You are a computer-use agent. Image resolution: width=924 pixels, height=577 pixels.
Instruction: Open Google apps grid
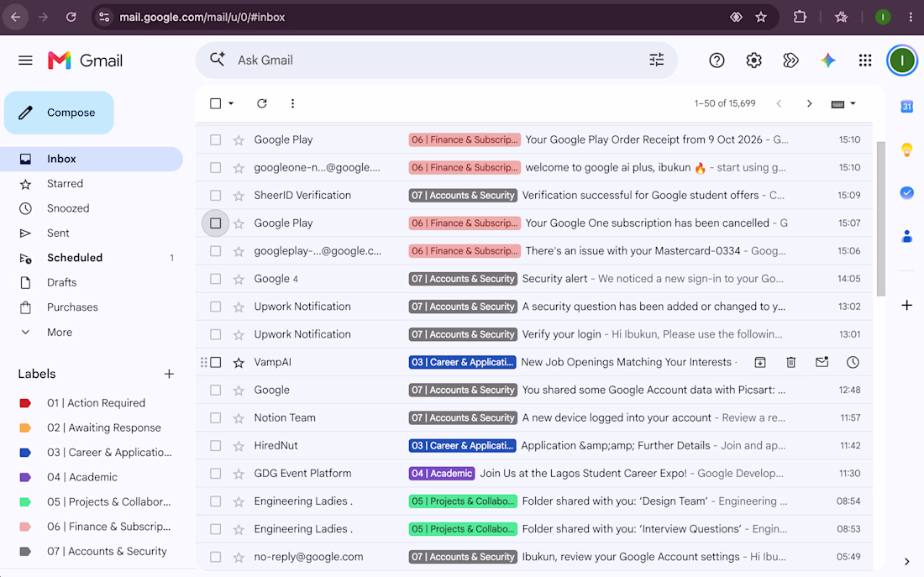[865, 60]
